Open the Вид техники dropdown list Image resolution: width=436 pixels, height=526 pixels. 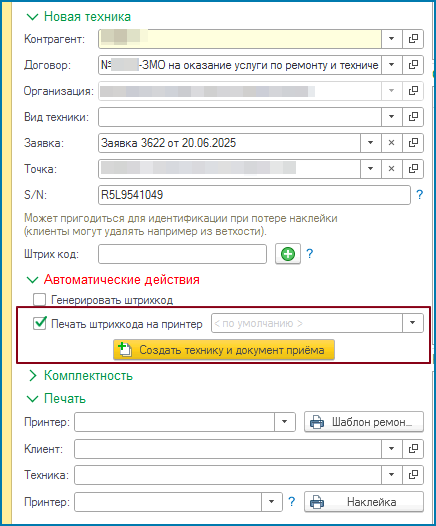click(x=391, y=117)
